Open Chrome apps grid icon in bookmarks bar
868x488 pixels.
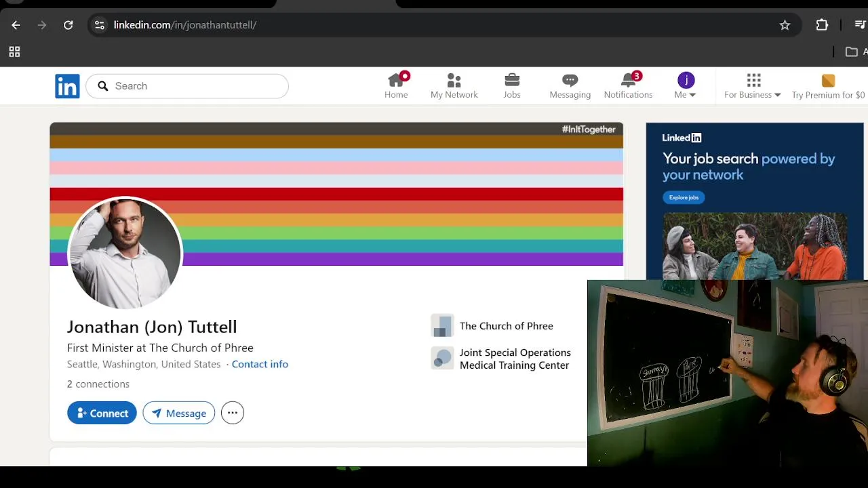click(14, 52)
